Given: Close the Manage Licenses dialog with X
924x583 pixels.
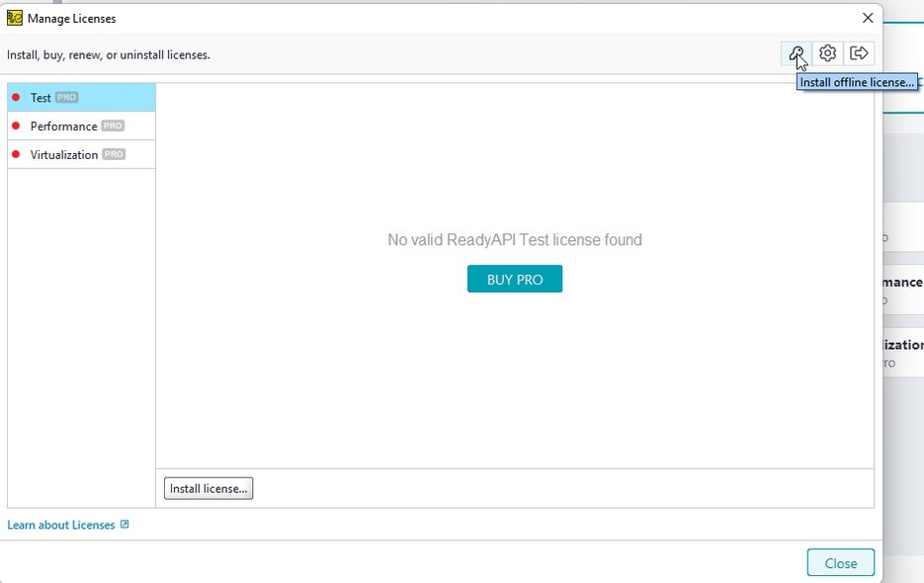Looking at the screenshot, I should tap(868, 18).
